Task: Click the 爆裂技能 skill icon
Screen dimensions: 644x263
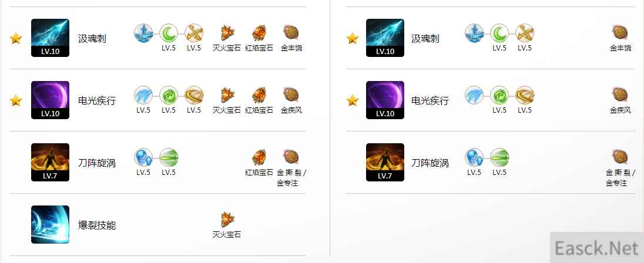Action: pyautogui.click(x=50, y=225)
